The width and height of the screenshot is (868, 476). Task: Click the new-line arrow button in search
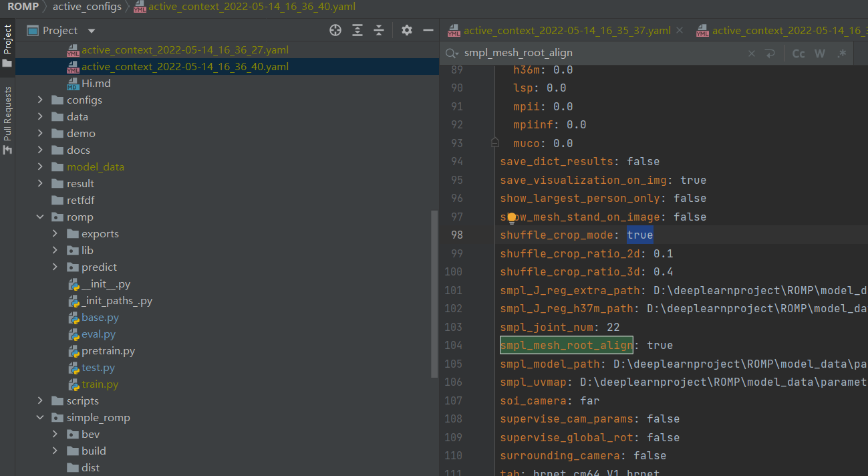(x=770, y=53)
